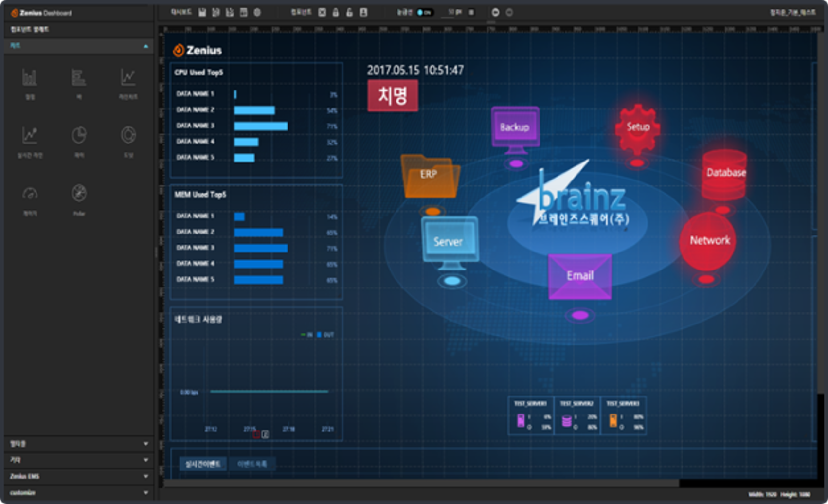The width and height of the screenshot is (828, 504).
Task: Click the red critical status badge
Action: click(393, 95)
